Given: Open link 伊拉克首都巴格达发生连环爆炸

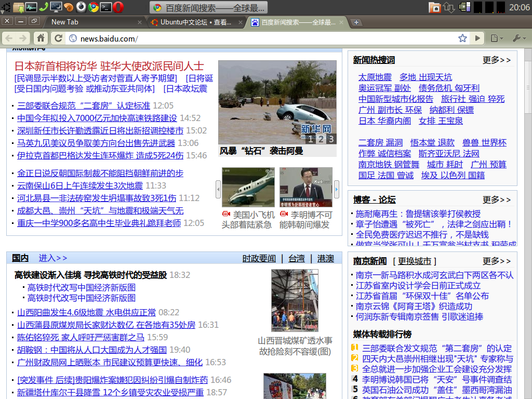Looking at the screenshot, I should 100,155.
